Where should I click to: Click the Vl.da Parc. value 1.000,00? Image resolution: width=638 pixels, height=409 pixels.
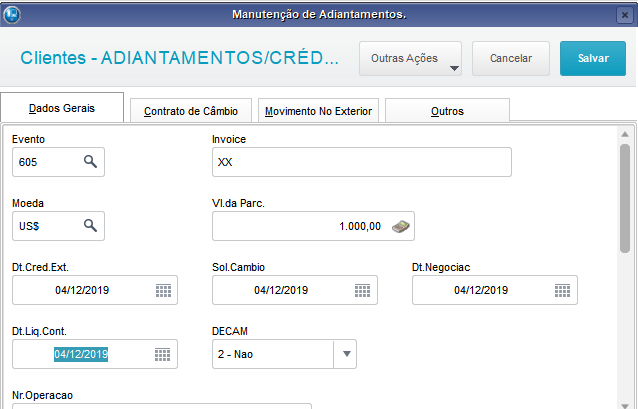pyautogui.click(x=360, y=226)
